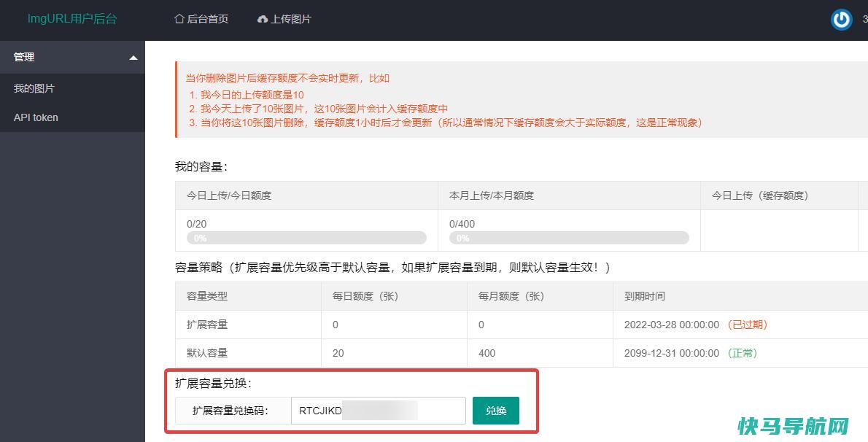
Task: Click the notice line starting 当你删除图片后
Action: [287, 78]
